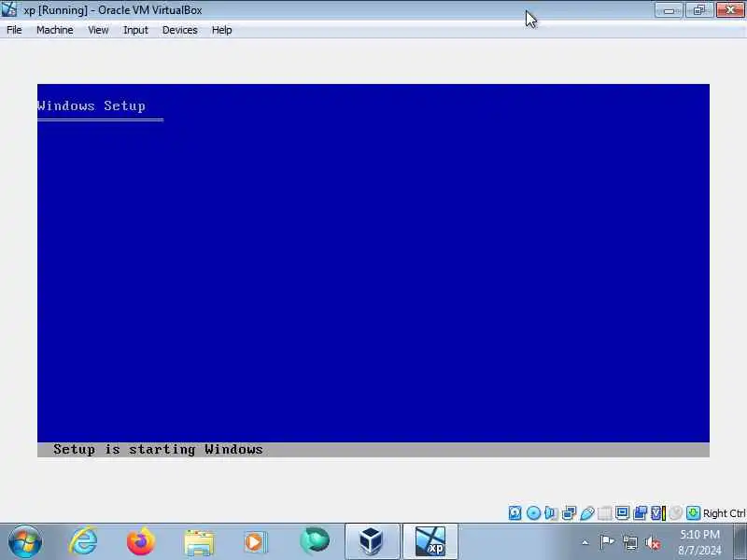This screenshot has height=560, width=747.
Task: Click the network adapters status icon
Action: point(569,512)
